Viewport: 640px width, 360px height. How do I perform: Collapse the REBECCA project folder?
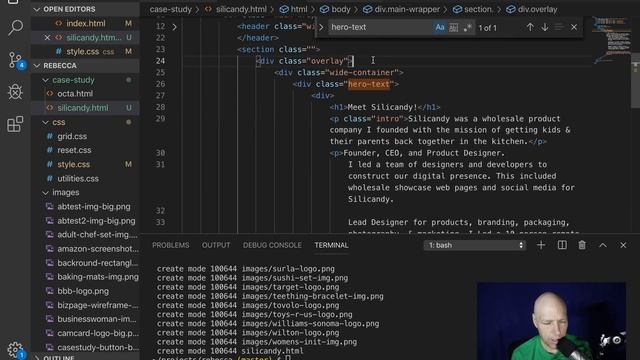[37, 65]
